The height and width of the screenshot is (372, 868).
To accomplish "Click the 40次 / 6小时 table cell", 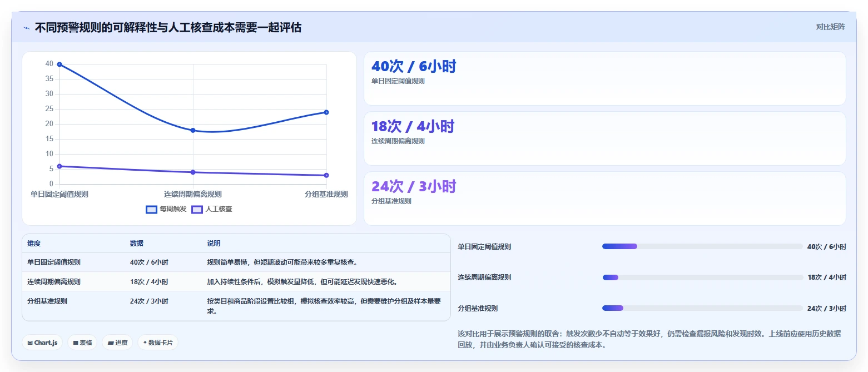I will point(149,262).
